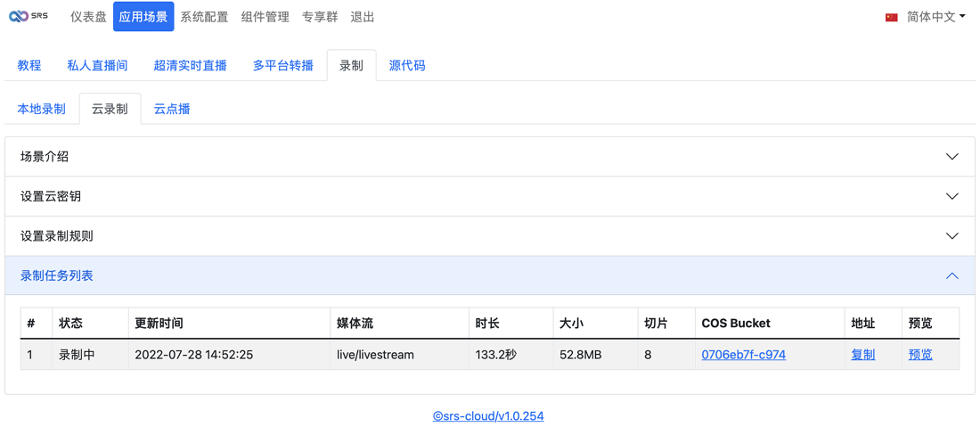Select the 本地录制 sub-tab
This screenshot has width=980, height=427.
tap(41, 110)
